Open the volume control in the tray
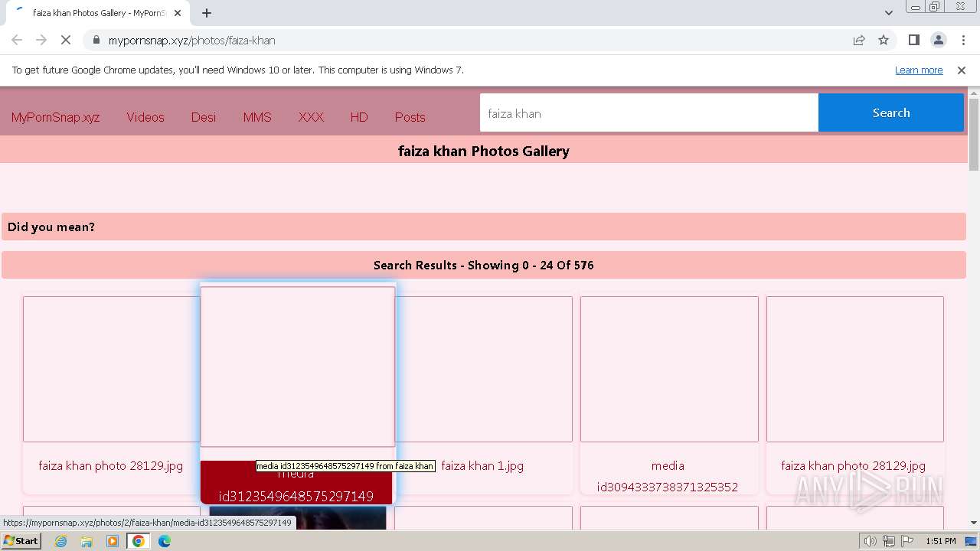The image size is (980, 551). [x=870, y=541]
